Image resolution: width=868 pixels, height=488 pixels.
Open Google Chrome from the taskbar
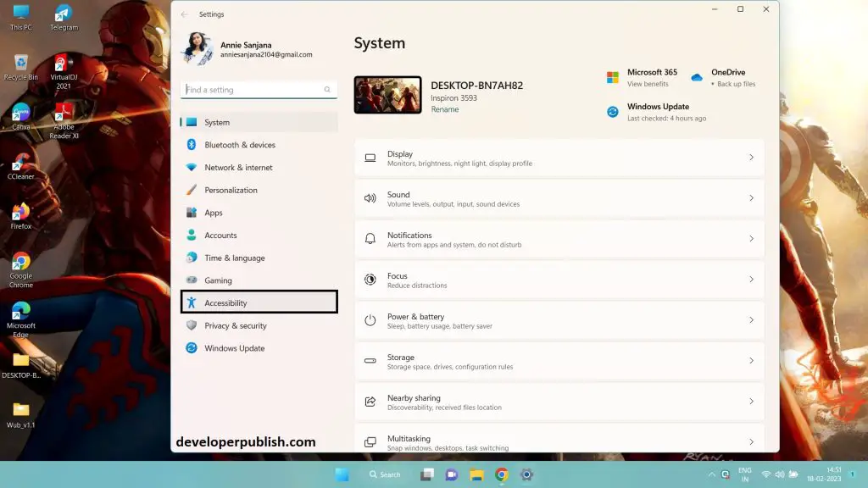[x=502, y=474]
